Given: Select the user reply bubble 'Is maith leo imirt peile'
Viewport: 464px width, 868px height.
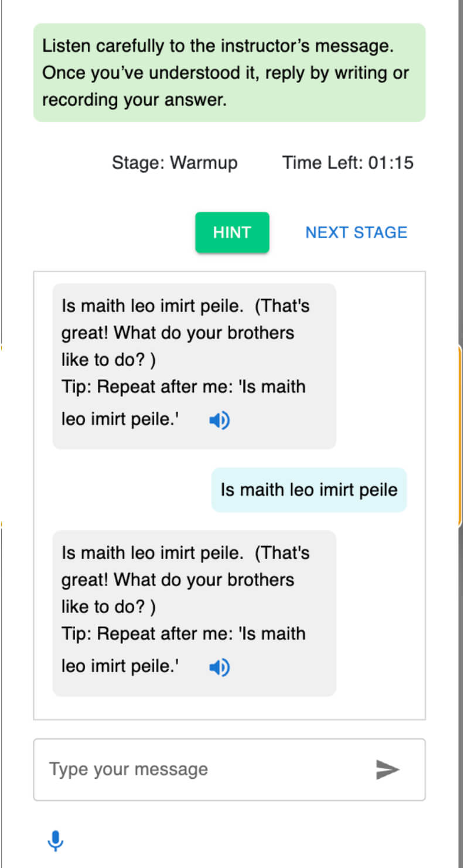Looking at the screenshot, I should (309, 490).
